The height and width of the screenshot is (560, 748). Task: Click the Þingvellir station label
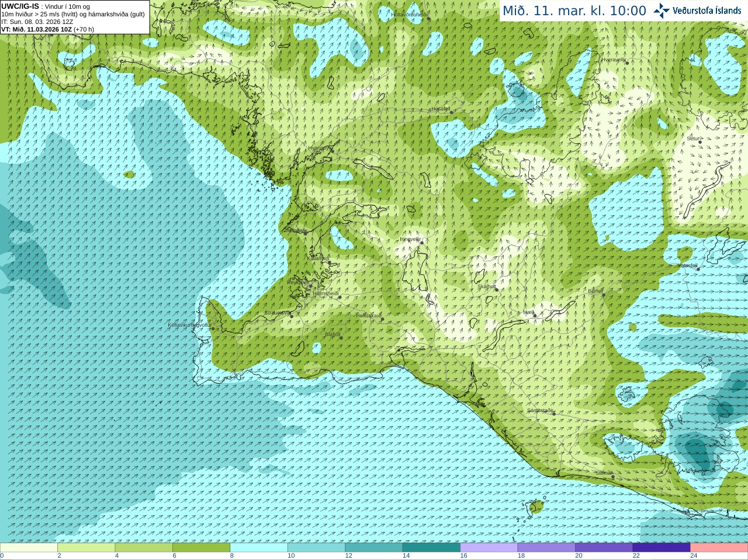pos(410,238)
